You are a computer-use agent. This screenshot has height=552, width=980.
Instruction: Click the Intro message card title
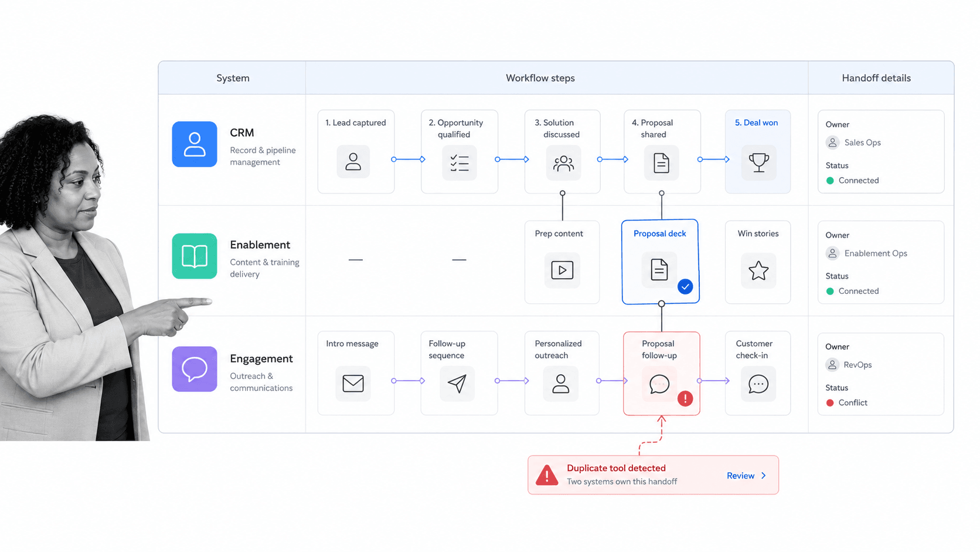point(352,344)
